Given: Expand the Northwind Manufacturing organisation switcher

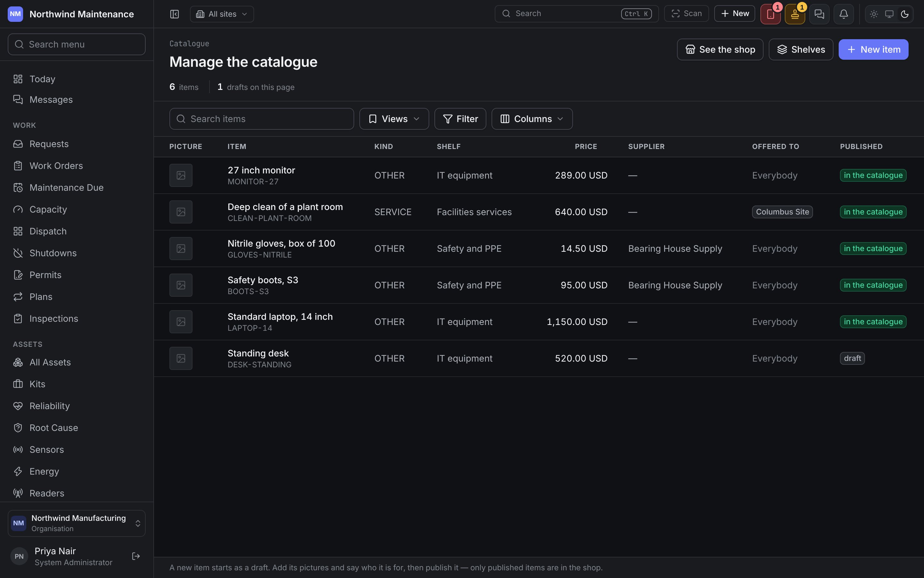Looking at the screenshot, I should [x=76, y=523].
